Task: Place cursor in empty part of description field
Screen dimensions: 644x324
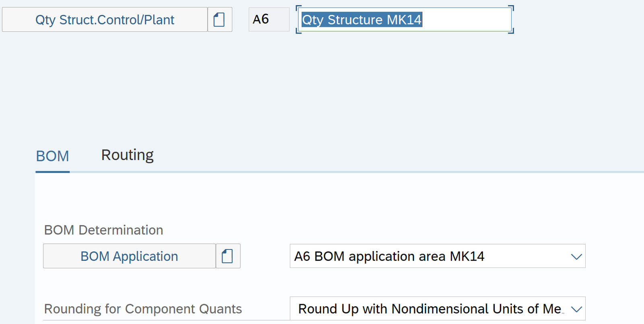Action: pos(467,20)
